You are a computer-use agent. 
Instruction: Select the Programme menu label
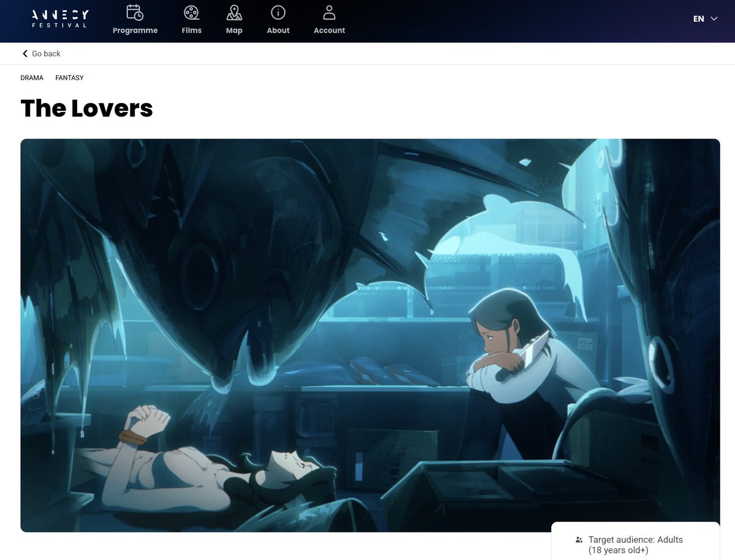(135, 31)
